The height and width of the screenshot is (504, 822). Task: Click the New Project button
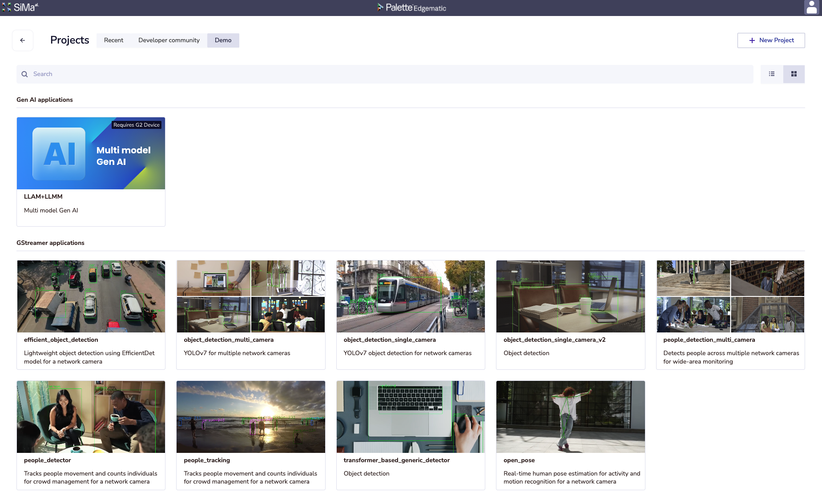(x=771, y=40)
